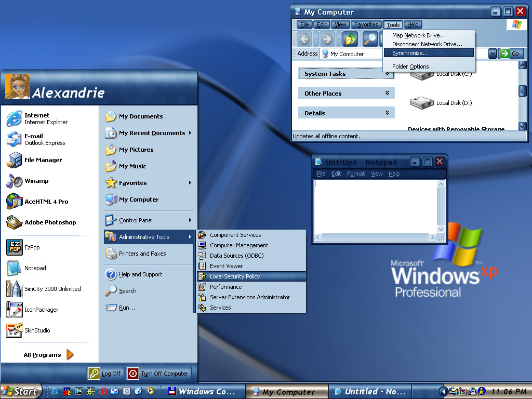Open the Address bar dropdown
The width and height of the screenshot is (532, 399).
(x=493, y=54)
